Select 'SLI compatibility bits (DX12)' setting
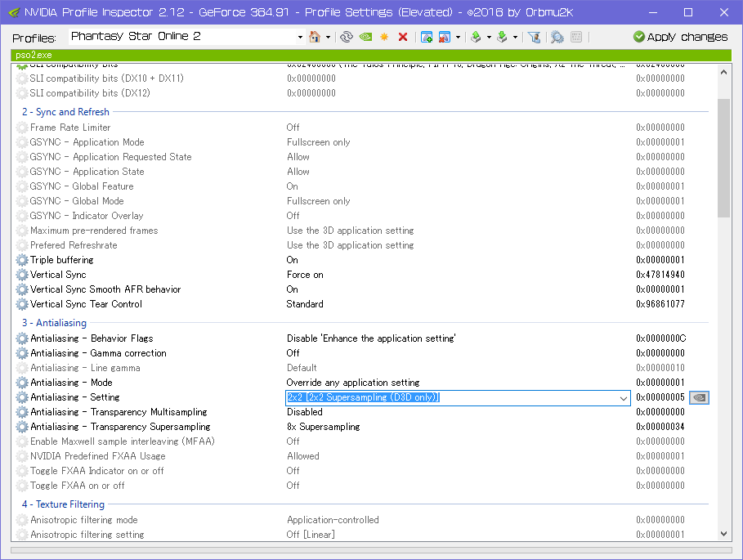This screenshot has width=743, height=560. tap(90, 93)
